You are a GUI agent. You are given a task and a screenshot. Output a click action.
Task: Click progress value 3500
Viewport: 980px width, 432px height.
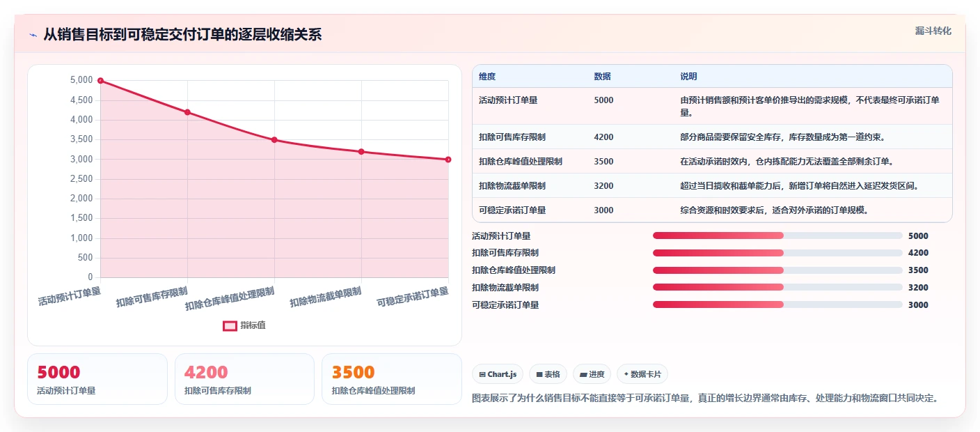pos(918,270)
